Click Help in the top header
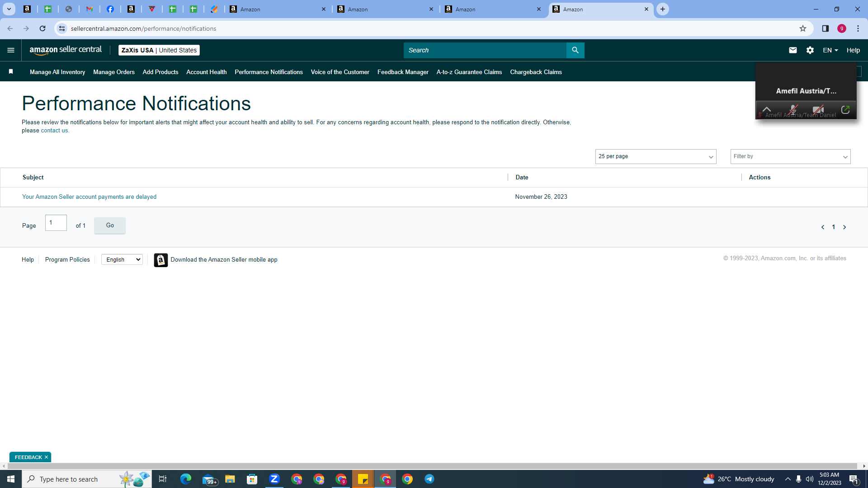The height and width of the screenshot is (488, 868). [853, 50]
